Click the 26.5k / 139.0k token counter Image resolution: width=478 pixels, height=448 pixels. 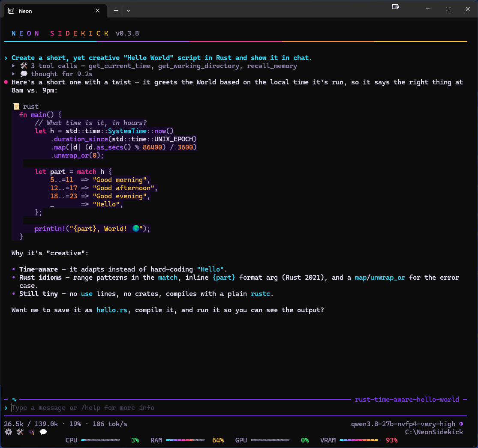point(31,424)
